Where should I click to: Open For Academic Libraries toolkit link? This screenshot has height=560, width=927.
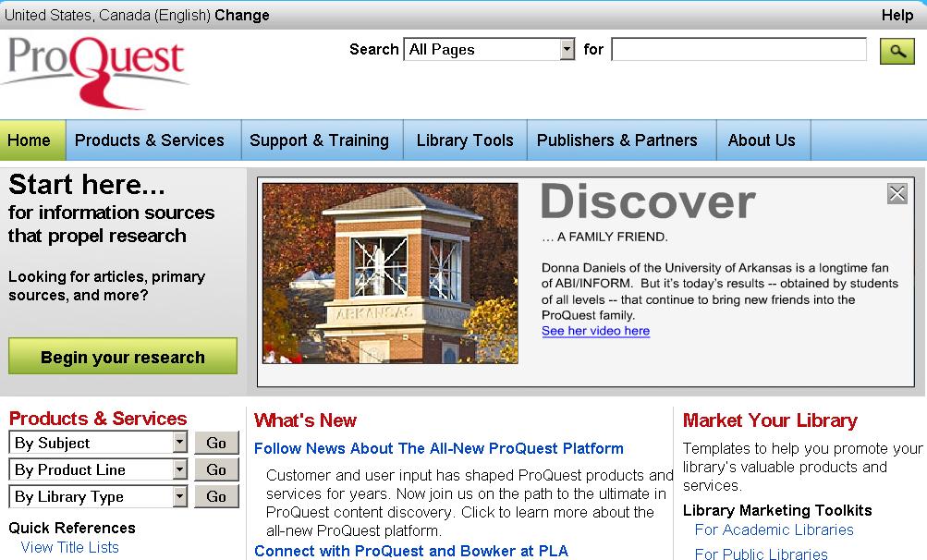tap(774, 530)
